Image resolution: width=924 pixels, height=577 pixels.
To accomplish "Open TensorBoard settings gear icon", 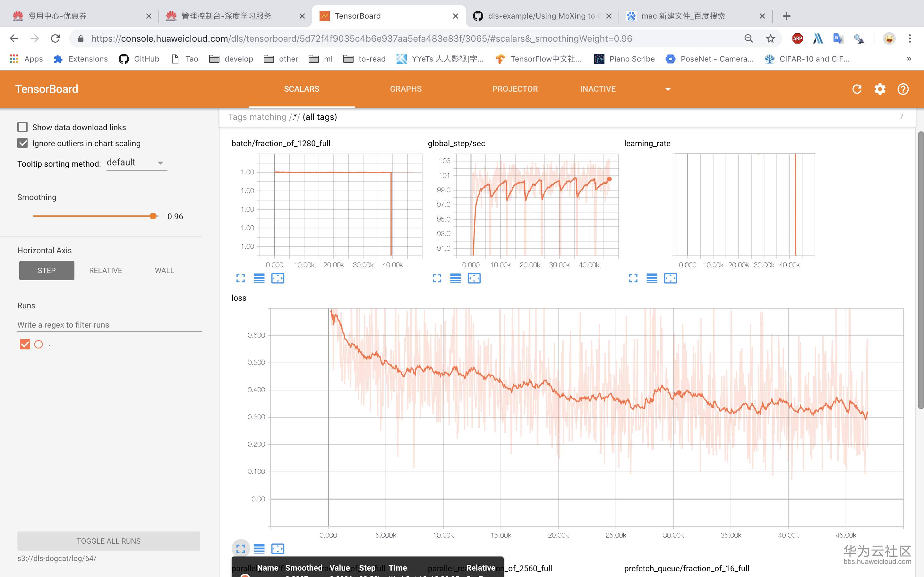I will (x=880, y=89).
